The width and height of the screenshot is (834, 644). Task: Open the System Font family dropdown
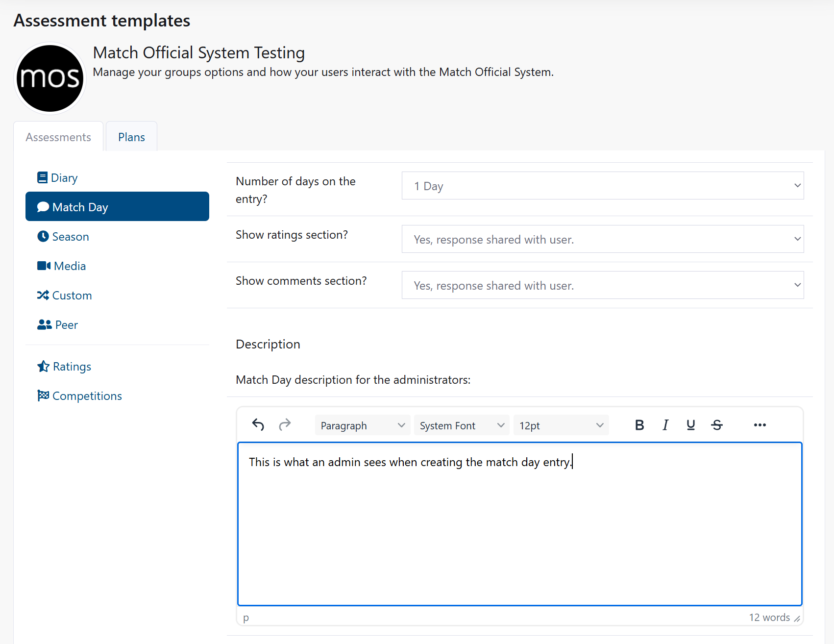click(462, 425)
